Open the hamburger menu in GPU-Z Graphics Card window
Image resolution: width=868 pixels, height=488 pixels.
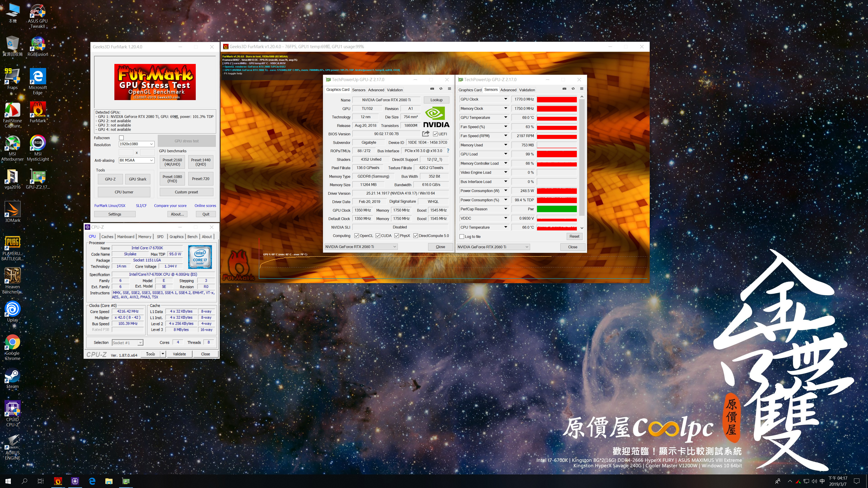(x=449, y=89)
